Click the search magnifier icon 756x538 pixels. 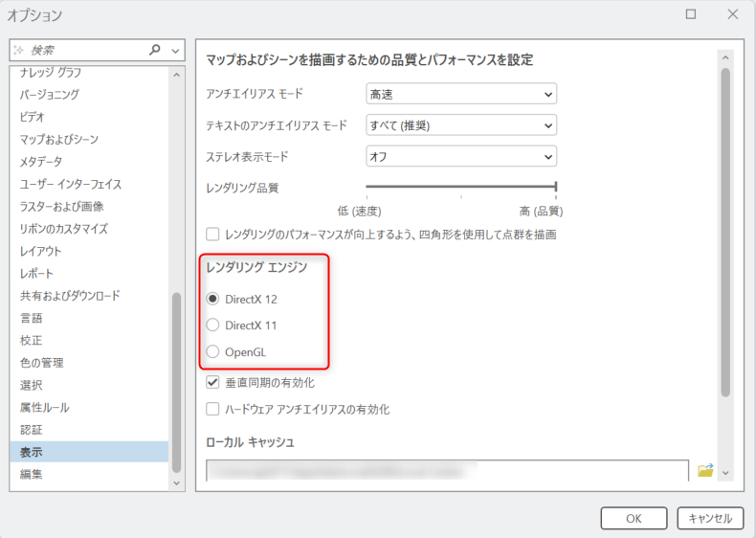(x=156, y=50)
